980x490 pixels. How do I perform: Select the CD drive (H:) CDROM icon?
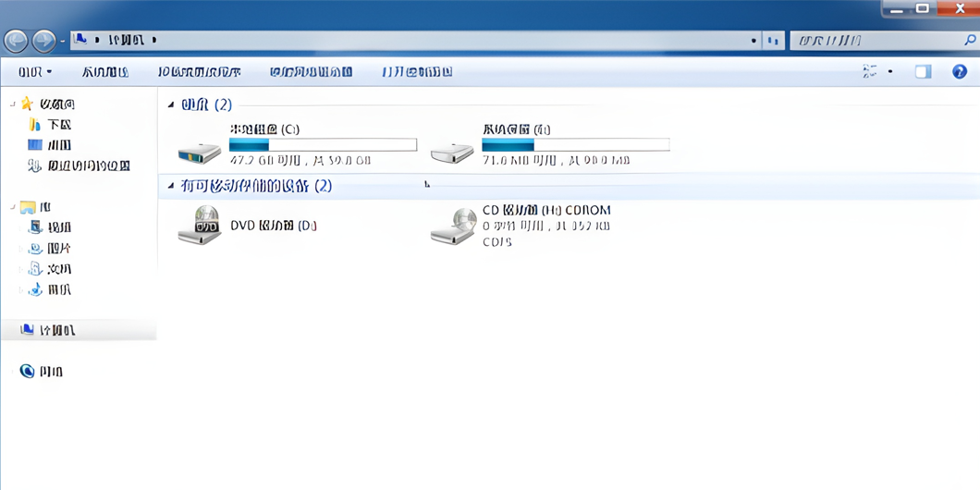453,226
